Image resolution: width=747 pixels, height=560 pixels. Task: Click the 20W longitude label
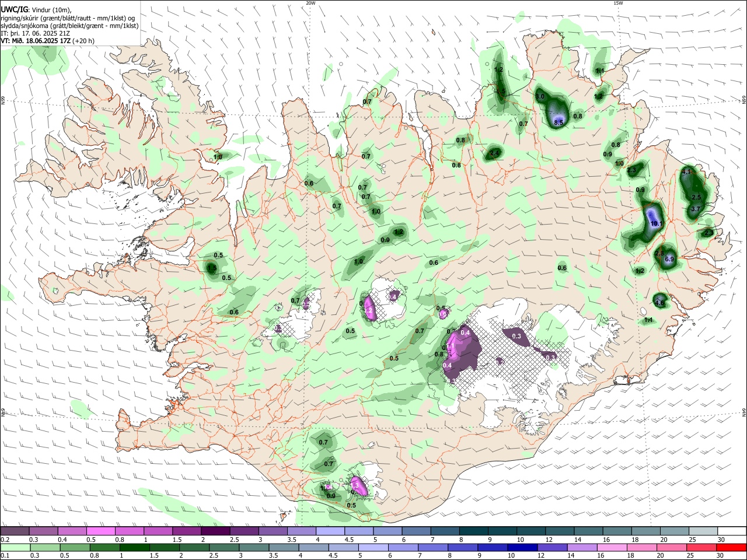coord(310,3)
